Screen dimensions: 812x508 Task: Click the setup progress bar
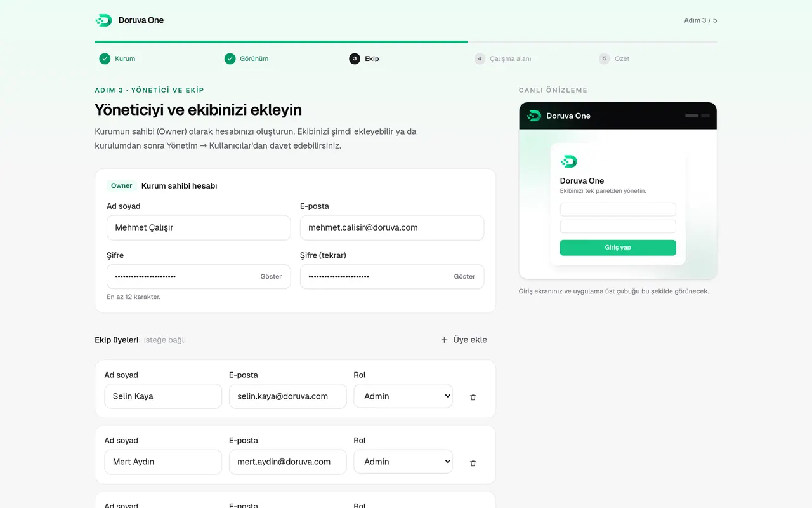[x=406, y=42]
